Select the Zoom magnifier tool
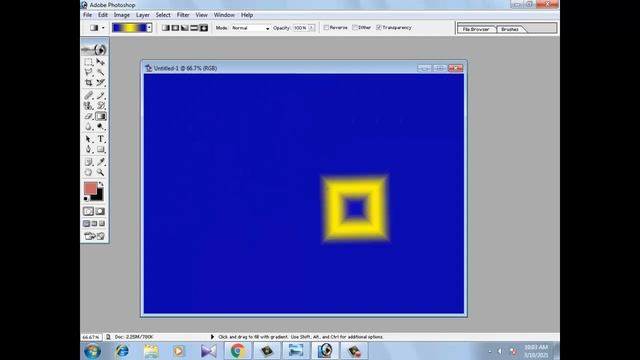Image resolution: width=640 pixels, height=360 pixels. tap(100, 173)
